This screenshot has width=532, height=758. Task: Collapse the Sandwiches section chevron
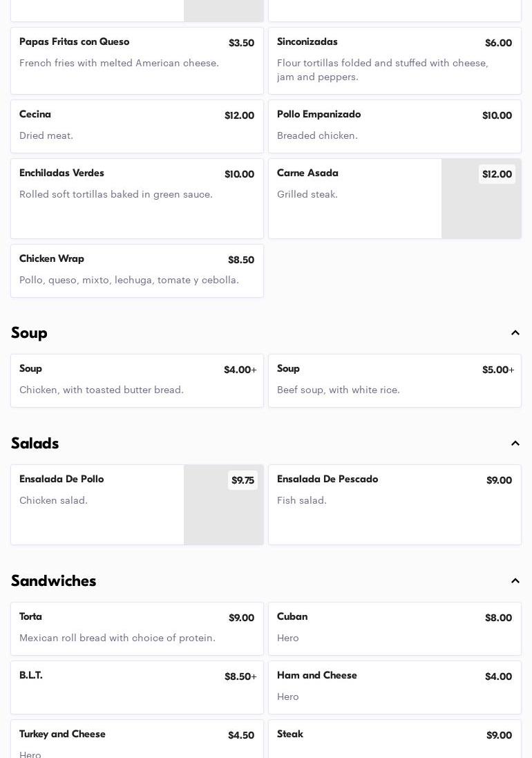pyautogui.click(x=515, y=581)
